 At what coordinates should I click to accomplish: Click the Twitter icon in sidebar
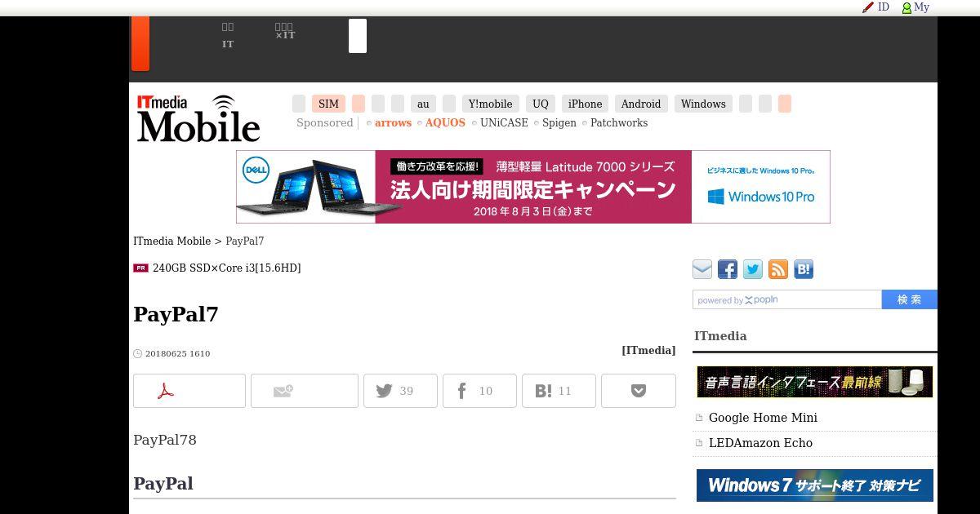(753, 269)
